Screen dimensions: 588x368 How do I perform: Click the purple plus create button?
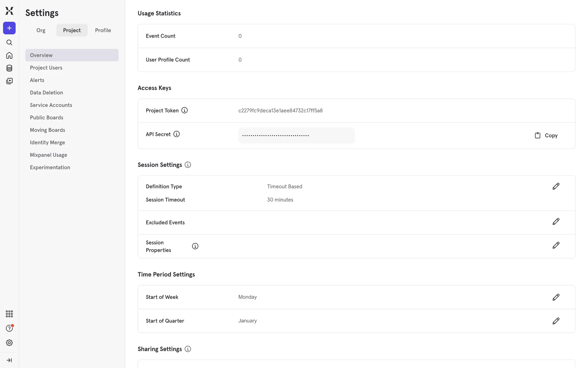pyautogui.click(x=9, y=28)
